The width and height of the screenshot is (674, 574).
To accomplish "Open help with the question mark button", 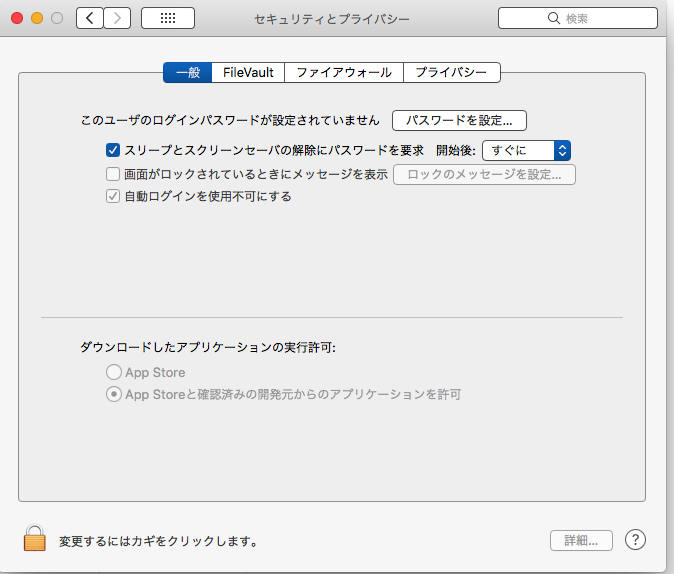I will click(635, 540).
